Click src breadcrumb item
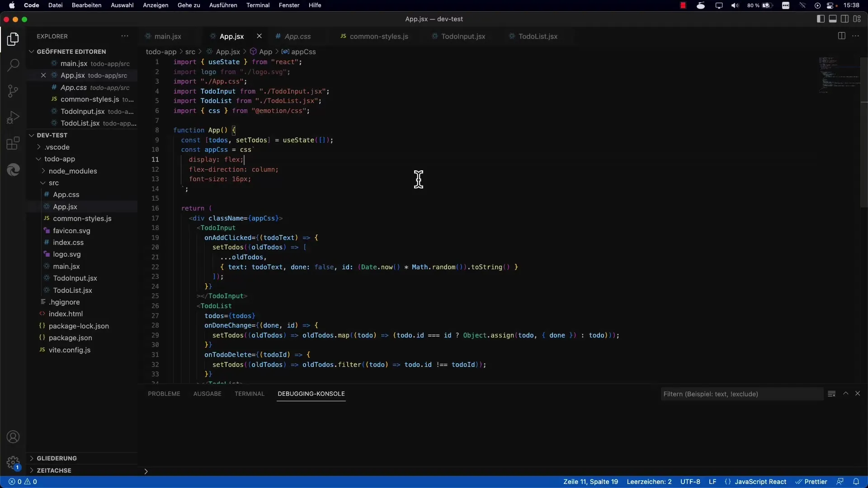This screenshot has width=868, height=488. coord(190,52)
